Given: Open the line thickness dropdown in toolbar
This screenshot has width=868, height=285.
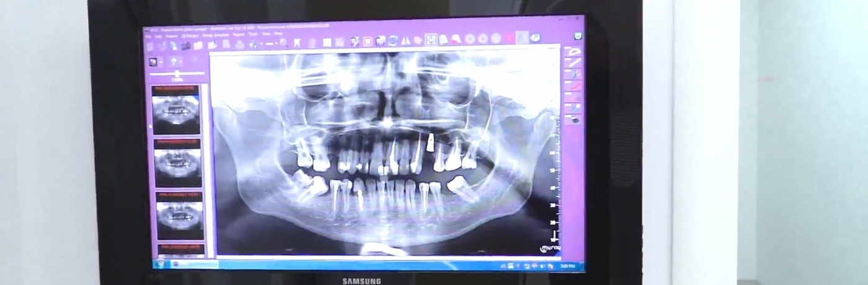Looking at the screenshot, I should 270,44.
